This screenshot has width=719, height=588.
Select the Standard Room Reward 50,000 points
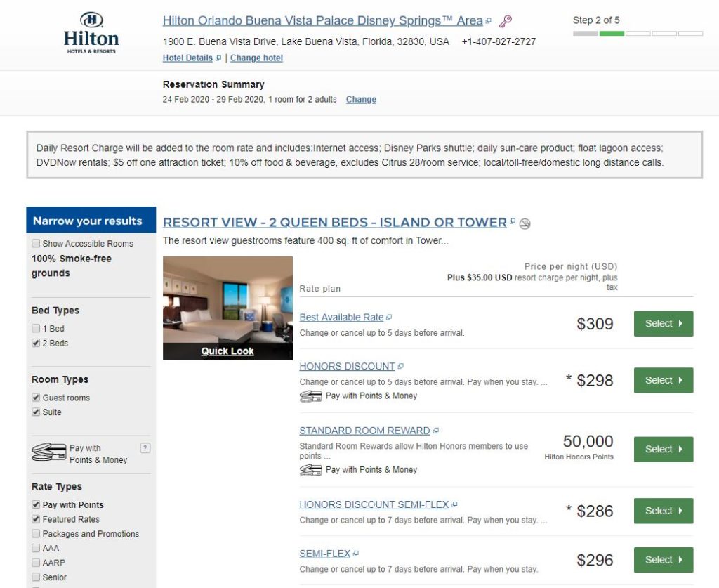pos(663,450)
